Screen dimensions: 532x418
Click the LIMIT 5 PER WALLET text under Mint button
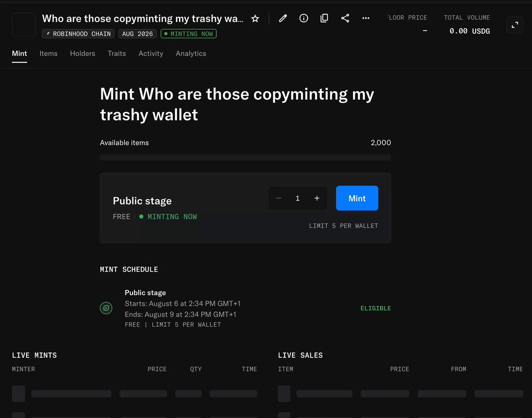tap(344, 226)
